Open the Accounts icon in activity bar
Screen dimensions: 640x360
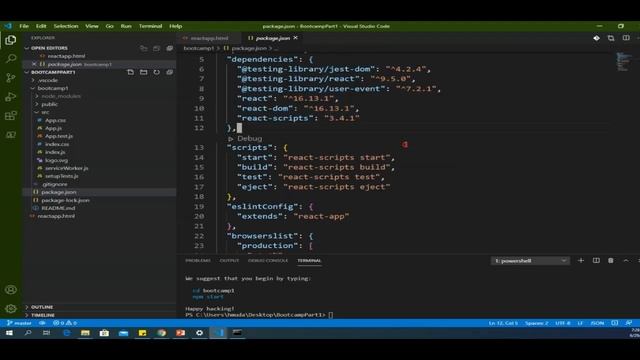click(x=11, y=290)
